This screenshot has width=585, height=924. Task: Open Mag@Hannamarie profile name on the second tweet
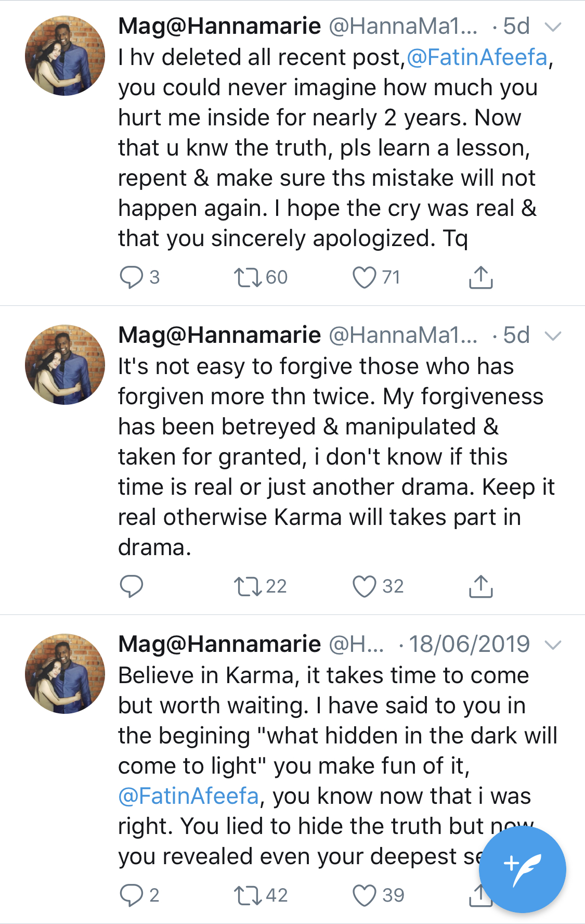click(219, 336)
